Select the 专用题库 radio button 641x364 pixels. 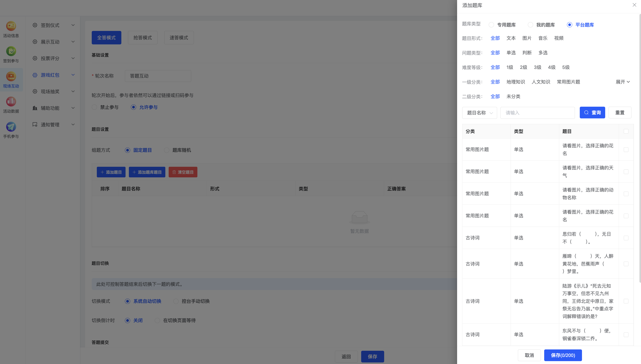[491, 25]
